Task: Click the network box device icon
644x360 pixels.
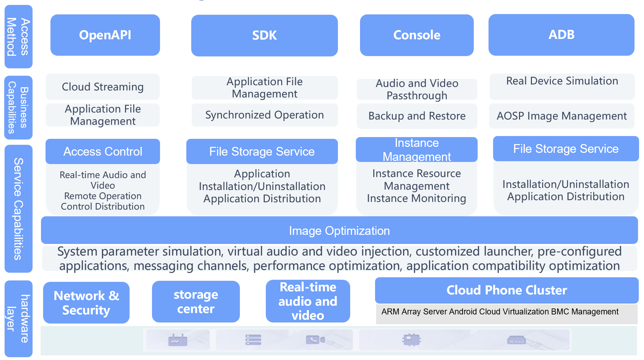Action: point(516,340)
